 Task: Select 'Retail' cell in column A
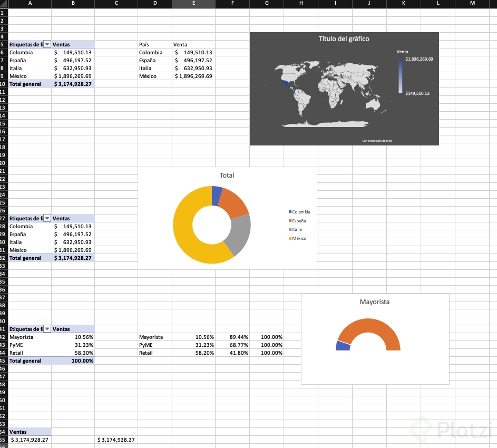point(30,353)
